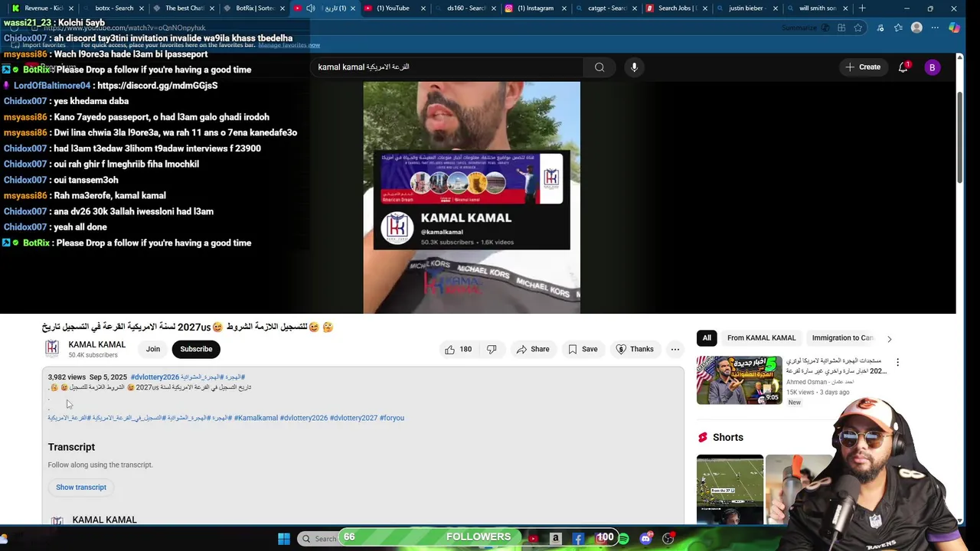The width and height of the screenshot is (980, 551).
Task: Open the Windows Start menu
Action: coord(284,539)
